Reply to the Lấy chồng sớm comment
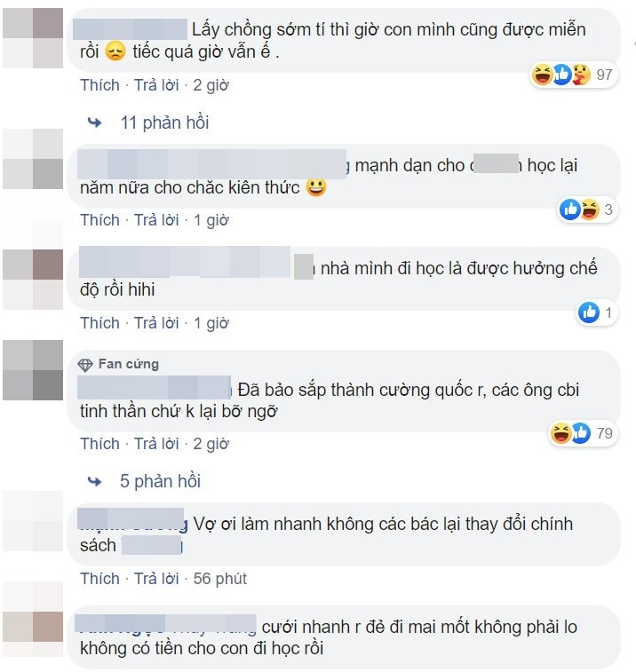The height and width of the screenshot is (672, 636). pyautogui.click(x=156, y=85)
